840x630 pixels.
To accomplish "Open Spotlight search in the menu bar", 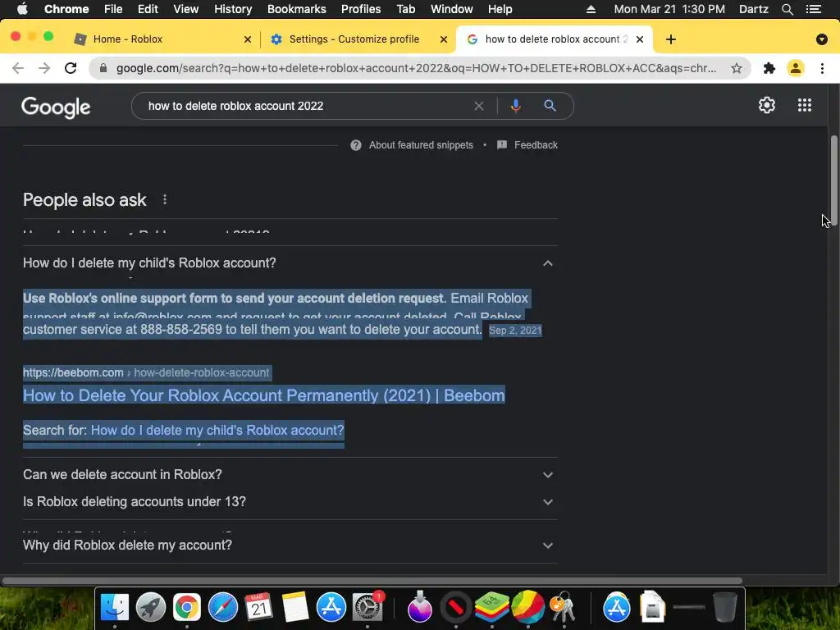I will [787, 9].
